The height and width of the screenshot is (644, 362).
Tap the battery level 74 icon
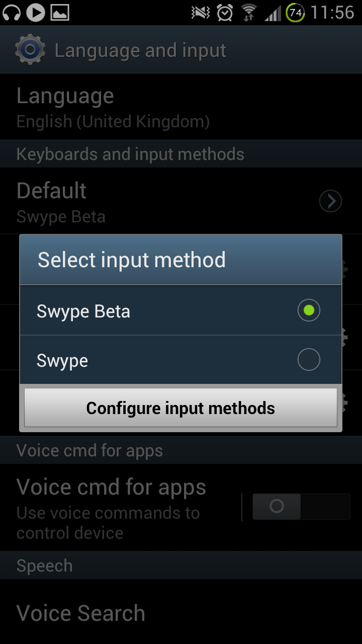[295, 13]
